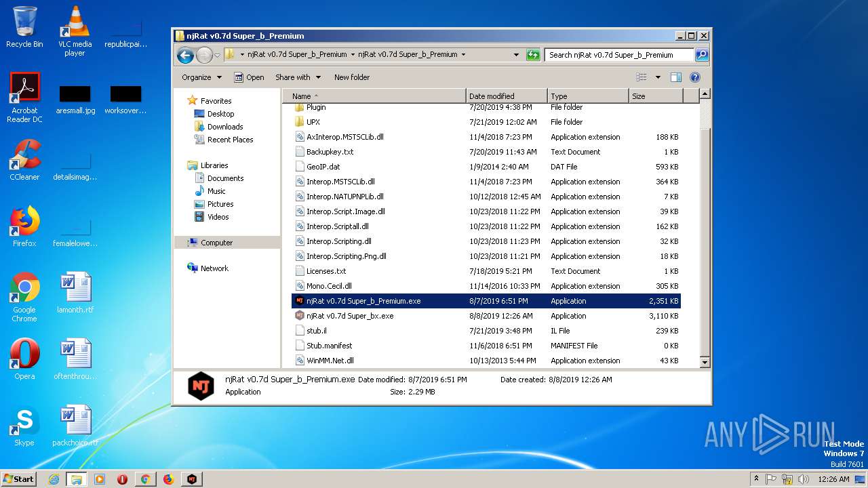Click file list scrollbar up arrow
This screenshot has width=868, height=488.
[x=705, y=94]
